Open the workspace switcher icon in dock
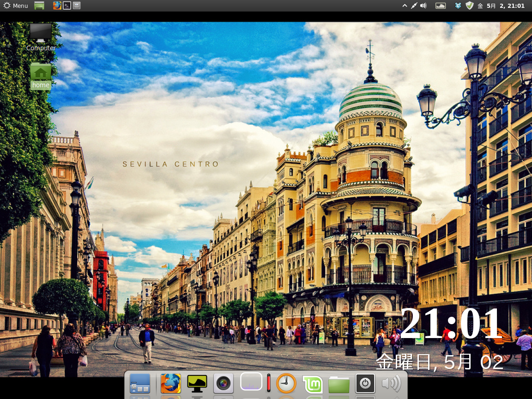Viewport: 532px width, 399px height. point(140,384)
